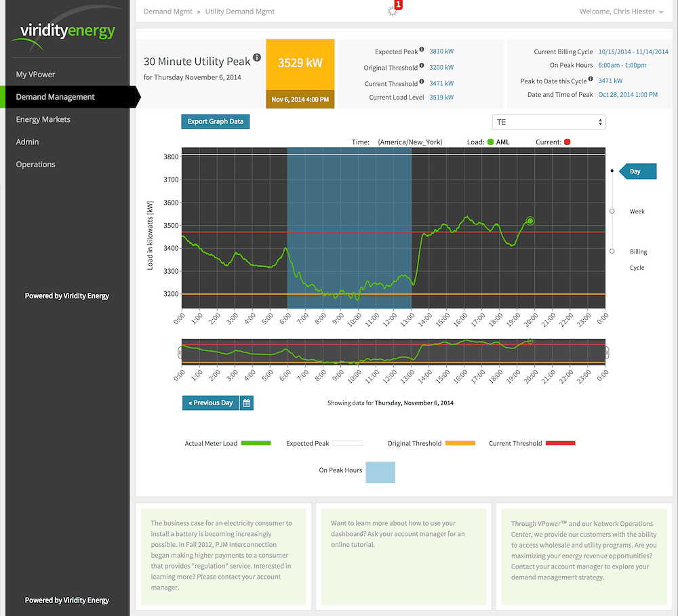This screenshot has height=616, width=678.
Task: Click the Previous Day button
Action: [x=210, y=403]
